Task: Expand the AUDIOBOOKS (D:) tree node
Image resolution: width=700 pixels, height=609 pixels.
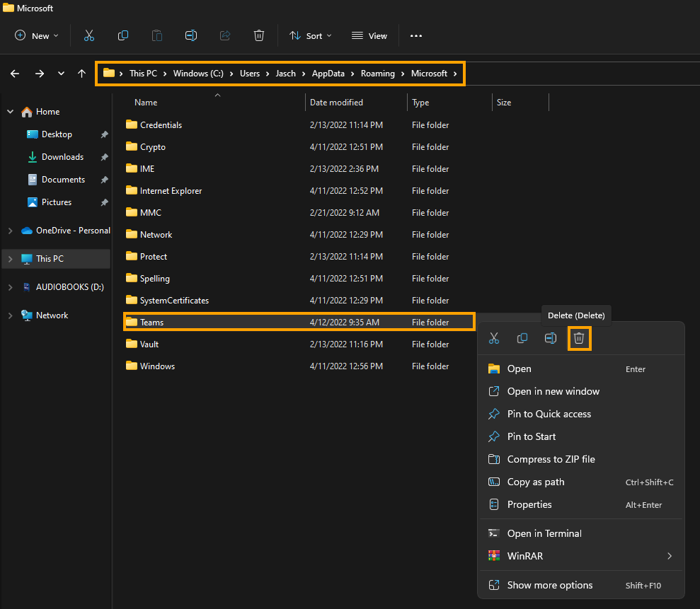Action: tap(11, 287)
